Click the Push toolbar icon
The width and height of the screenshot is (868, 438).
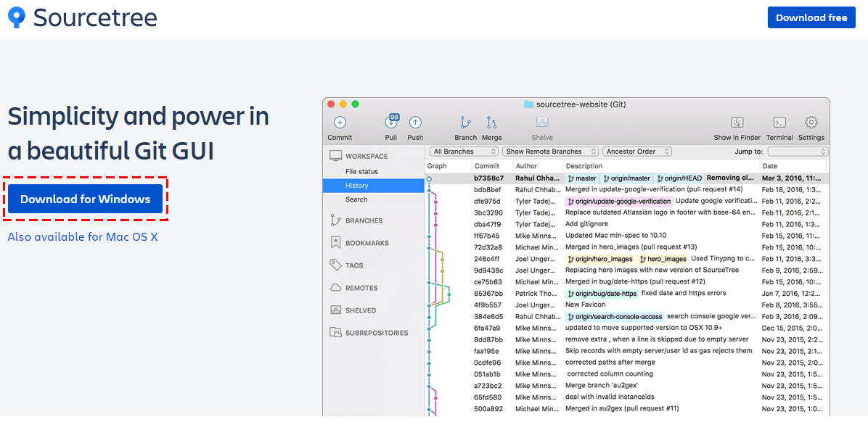tap(415, 123)
